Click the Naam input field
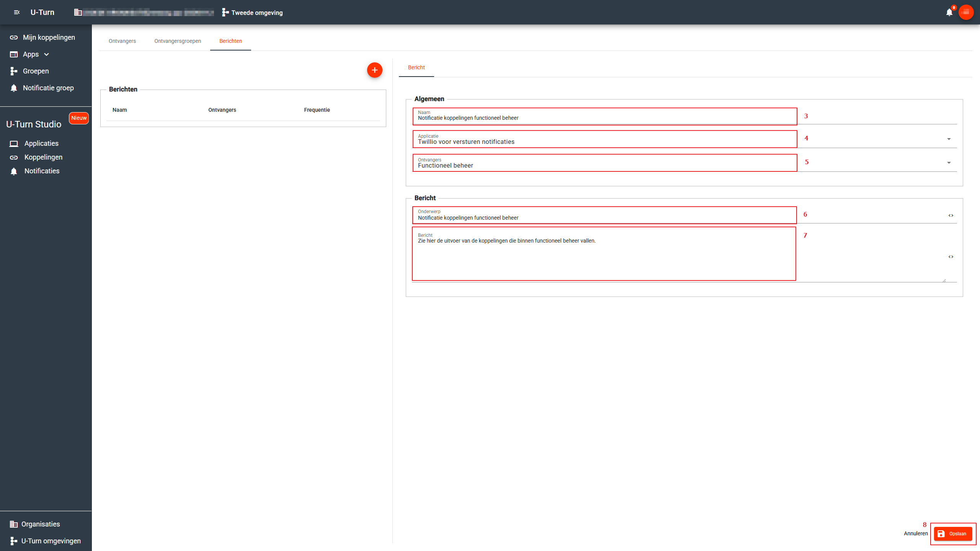The width and height of the screenshot is (980, 551). (x=605, y=118)
